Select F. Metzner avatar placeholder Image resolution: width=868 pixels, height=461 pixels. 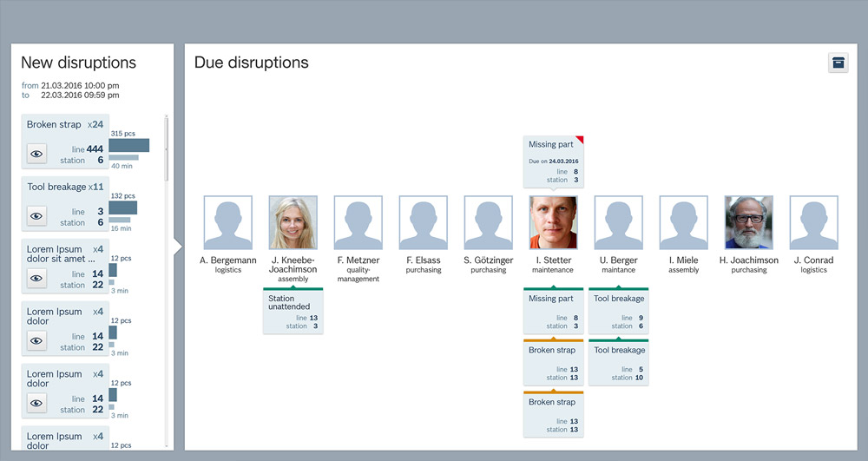coord(358,222)
